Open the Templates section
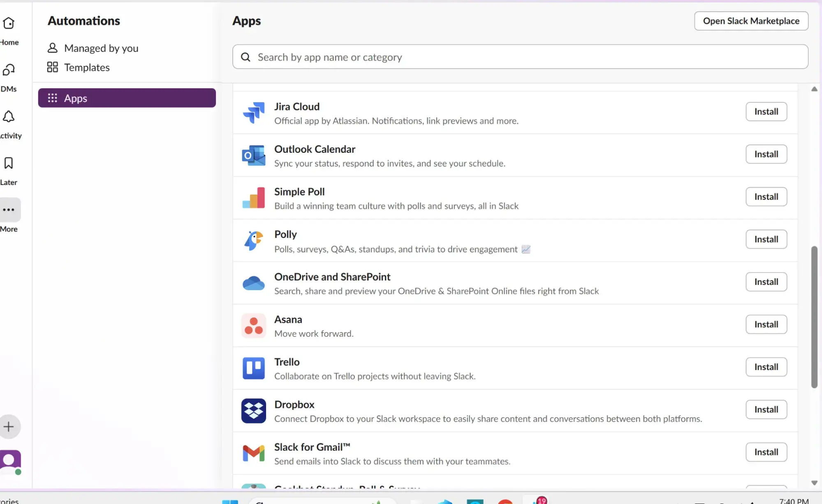This screenshot has height=504, width=822. [x=86, y=67]
